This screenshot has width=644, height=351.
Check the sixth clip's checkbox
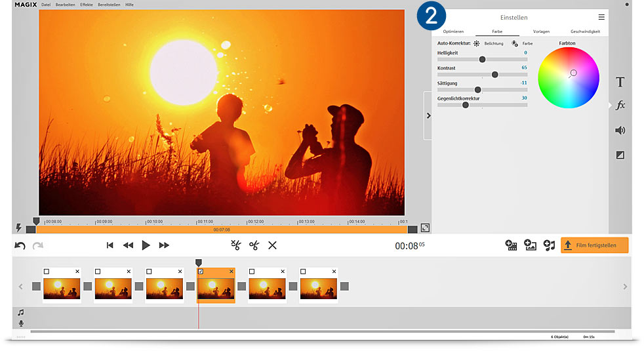pyautogui.click(x=303, y=271)
